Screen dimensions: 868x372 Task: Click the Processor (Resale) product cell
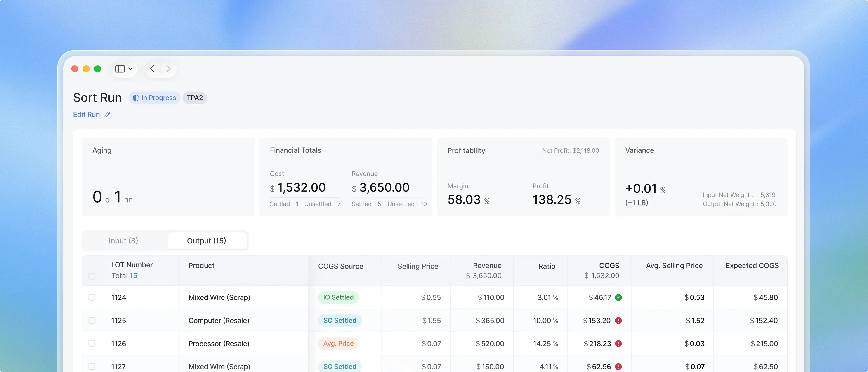(x=219, y=344)
